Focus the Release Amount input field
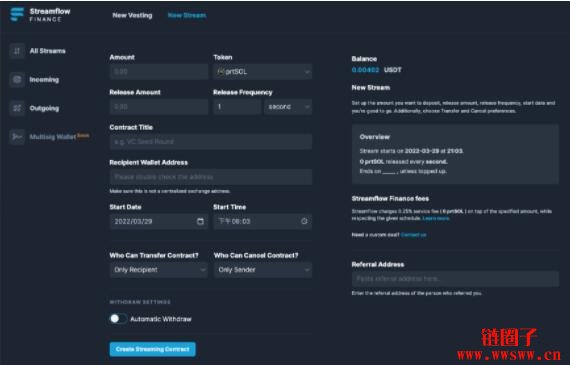This screenshot has height=365, width=570. coord(158,107)
